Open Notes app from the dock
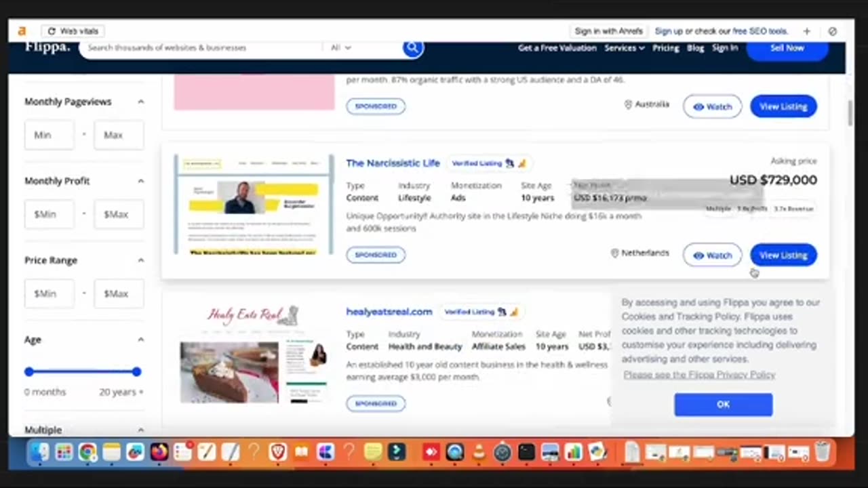Viewport: 868px width, 488px height. [111, 451]
